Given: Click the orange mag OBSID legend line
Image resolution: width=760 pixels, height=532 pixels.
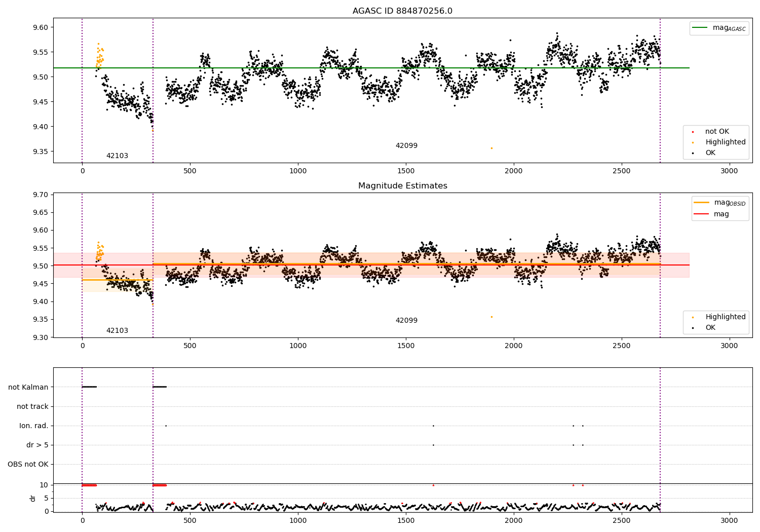Looking at the screenshot, I should click(702, 203).
